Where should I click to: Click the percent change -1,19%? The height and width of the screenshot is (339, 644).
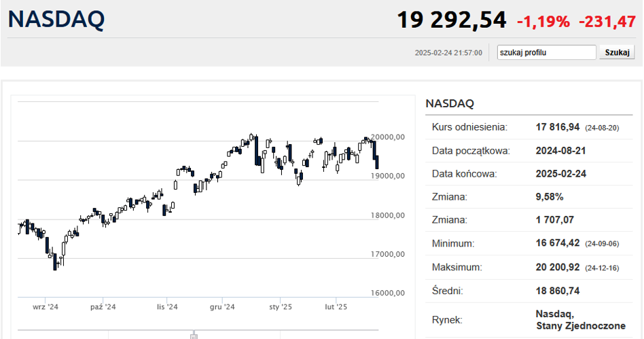[543, 21]
